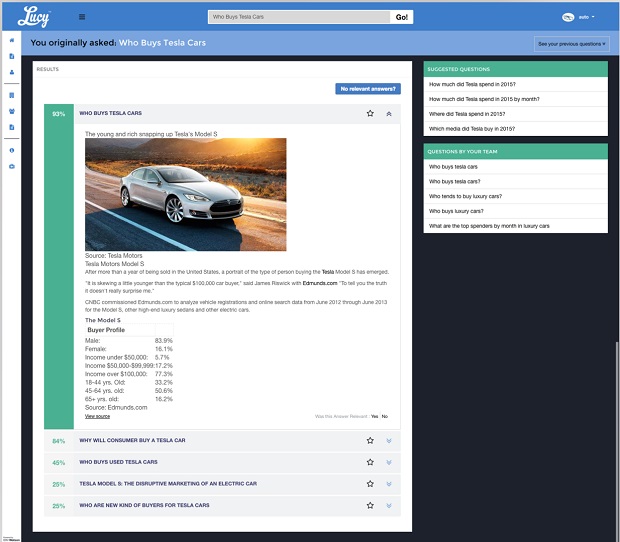Open the auto user dropdown in header
This screenshot has width=620, height=542.
click(587, 17)
